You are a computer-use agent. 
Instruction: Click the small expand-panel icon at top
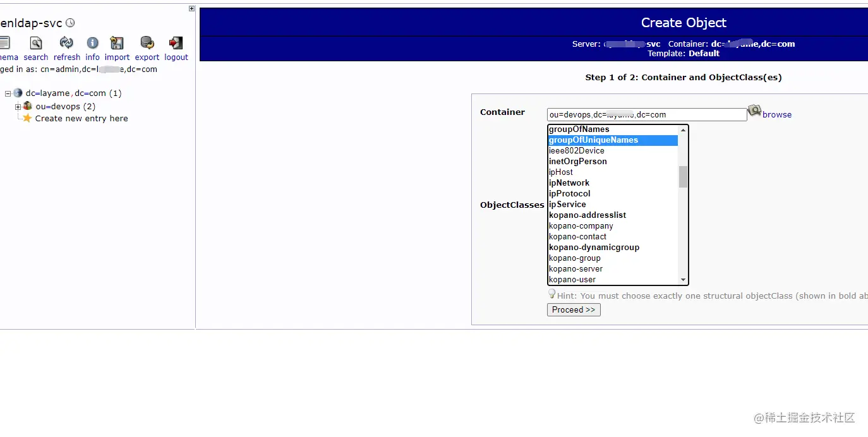click(192, 9)
